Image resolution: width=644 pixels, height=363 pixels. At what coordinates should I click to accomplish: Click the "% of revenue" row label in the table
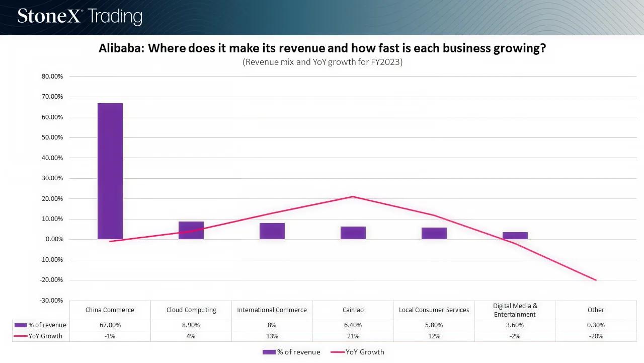47,325
